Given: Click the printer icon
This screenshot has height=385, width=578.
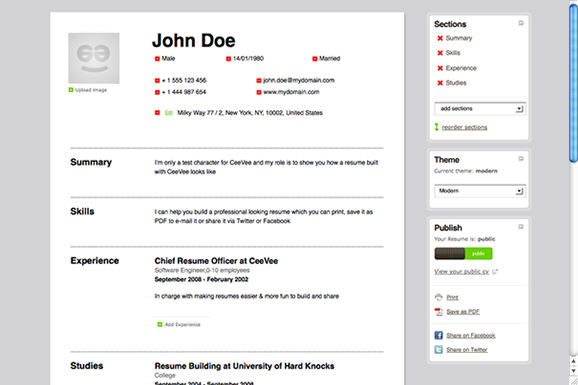Looking at the screenshot, I should pyautogui.click(x=438, y=297).
